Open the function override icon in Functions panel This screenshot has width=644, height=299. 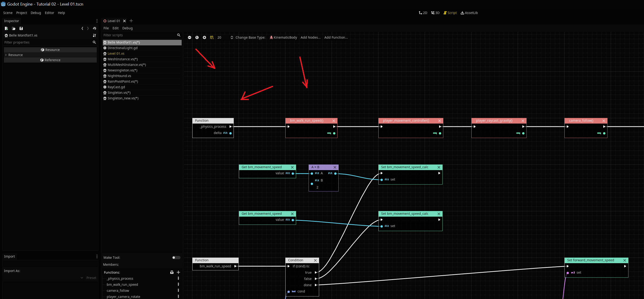tap(172, 272)
